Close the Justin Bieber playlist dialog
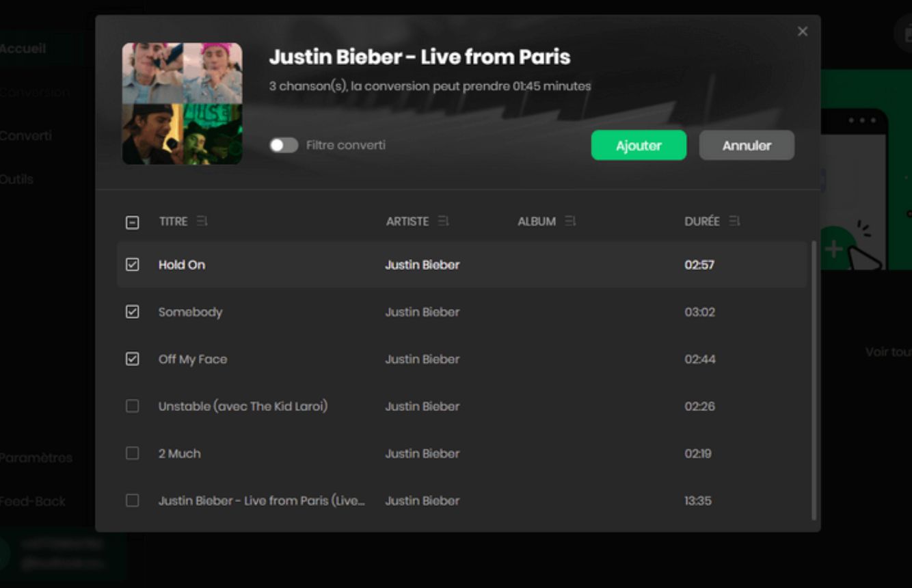The height and width of the screenshot is (588, 912). pyautogui.click(x=801, y=31)
